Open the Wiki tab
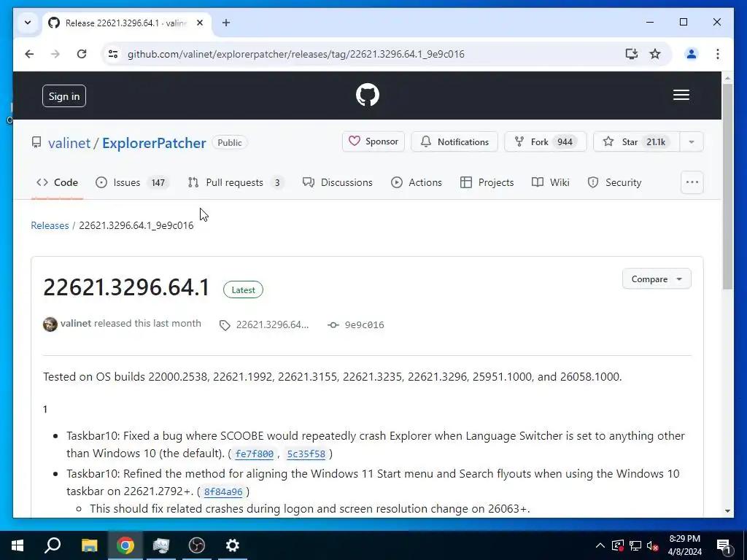Screen dimensions: 747x560 [550, 182]
